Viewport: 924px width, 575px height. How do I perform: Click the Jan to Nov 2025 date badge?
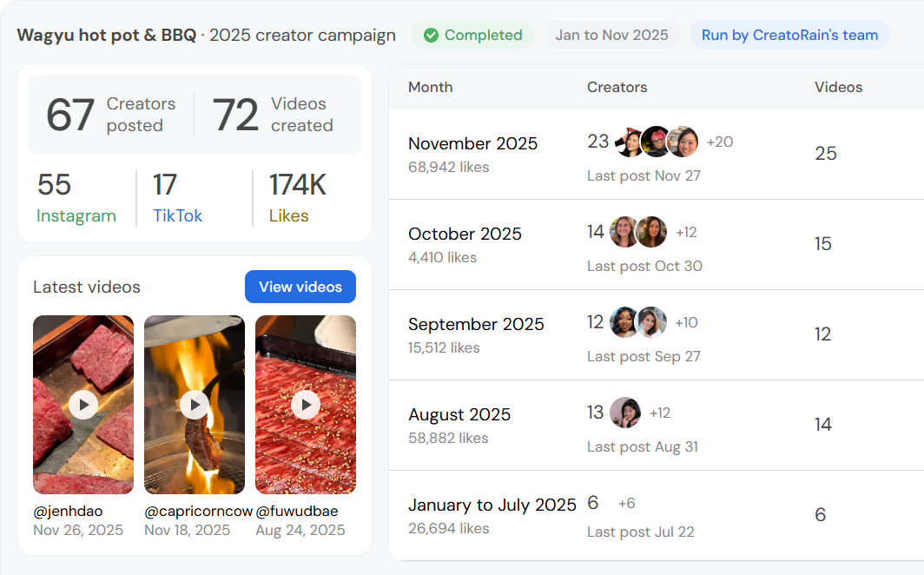[611, 36]
